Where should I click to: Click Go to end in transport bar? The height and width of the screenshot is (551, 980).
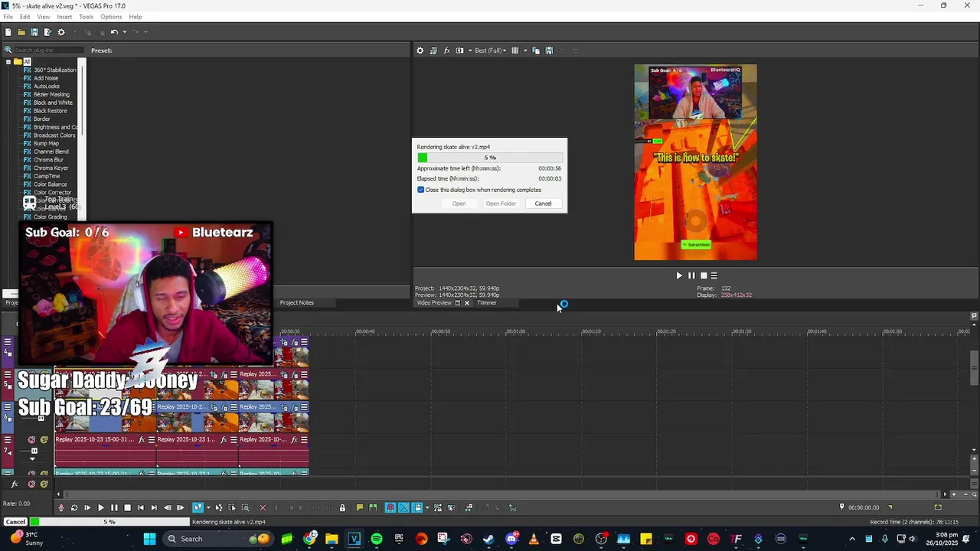tap(154, 507)
